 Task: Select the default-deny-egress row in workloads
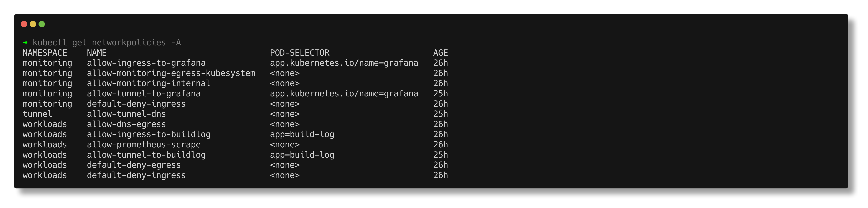[133, 165]
